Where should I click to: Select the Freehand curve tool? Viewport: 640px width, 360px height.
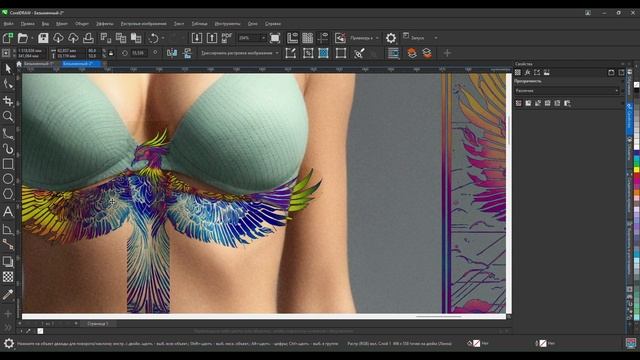point(8,133)
